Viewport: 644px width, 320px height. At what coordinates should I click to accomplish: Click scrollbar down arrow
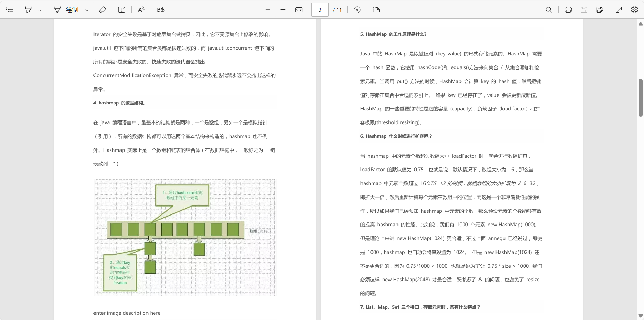[641, 316]
